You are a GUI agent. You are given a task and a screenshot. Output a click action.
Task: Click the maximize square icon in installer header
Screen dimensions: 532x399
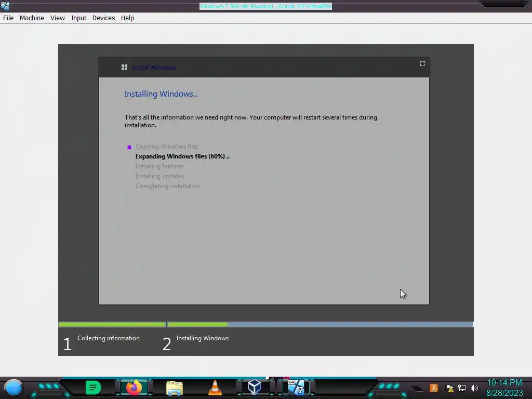422,64
